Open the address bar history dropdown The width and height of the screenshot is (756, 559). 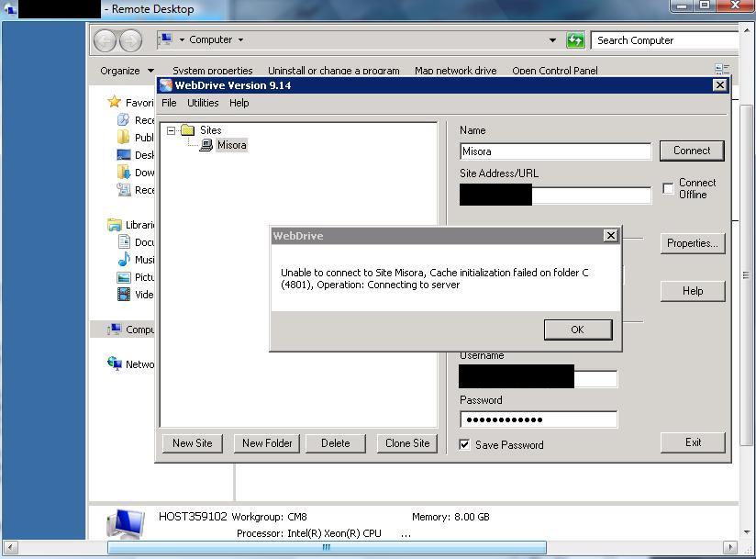click(552, 40)
